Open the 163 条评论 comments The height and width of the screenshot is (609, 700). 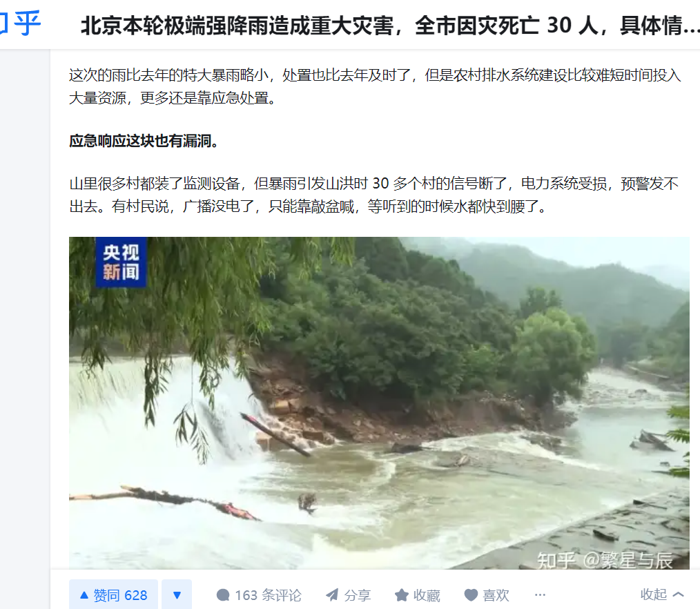pyautogui.click(x=259, y=594)
